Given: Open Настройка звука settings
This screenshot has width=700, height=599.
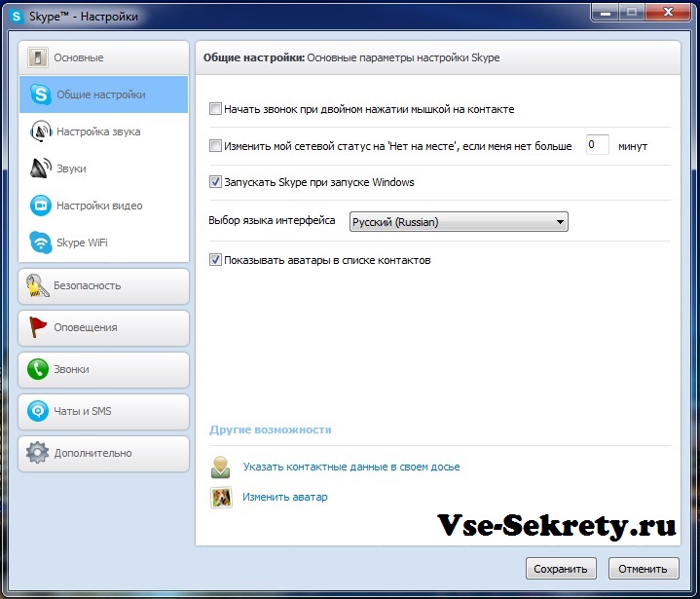Looking at the screenshot, I should (x=103, y=131).
